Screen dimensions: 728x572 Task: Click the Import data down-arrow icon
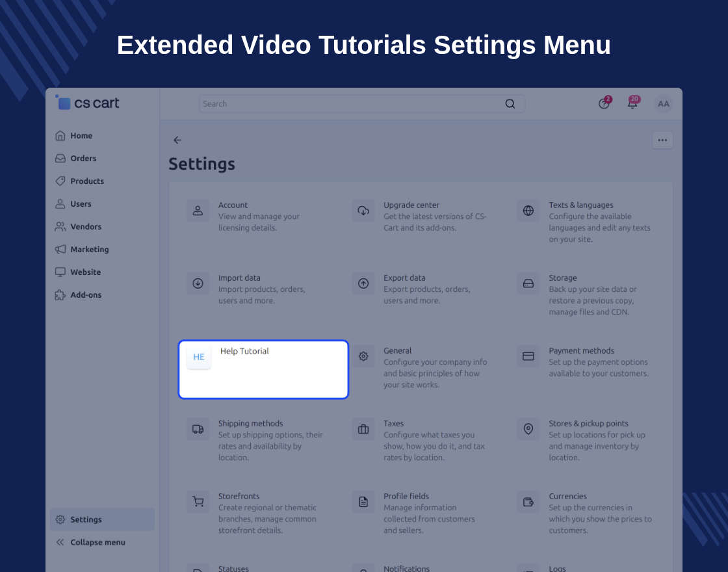(x=198, y=283)
